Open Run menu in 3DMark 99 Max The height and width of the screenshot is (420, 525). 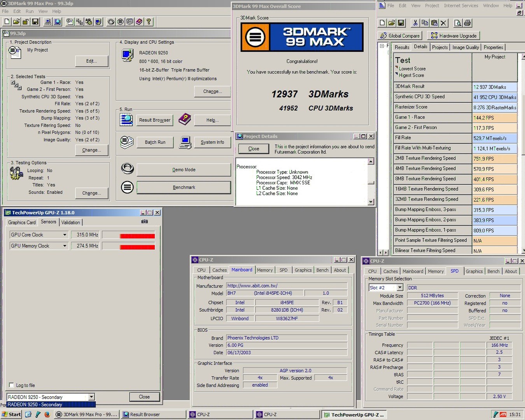(30, 11)
